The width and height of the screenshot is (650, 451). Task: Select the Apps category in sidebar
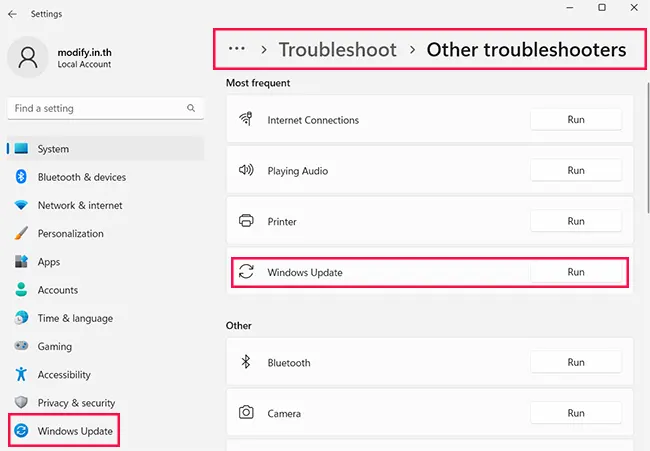48,262
